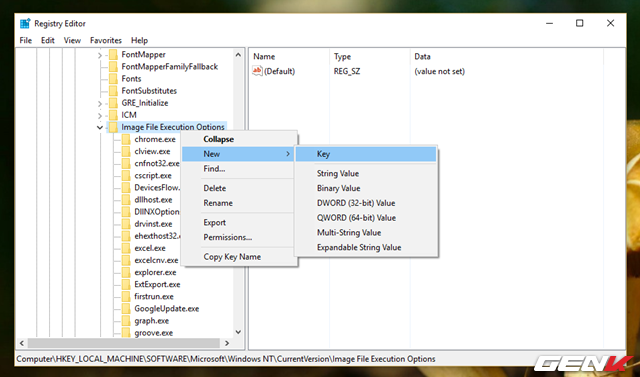
Task: Click the (Default) string value icon
Action: click(257, 71)
